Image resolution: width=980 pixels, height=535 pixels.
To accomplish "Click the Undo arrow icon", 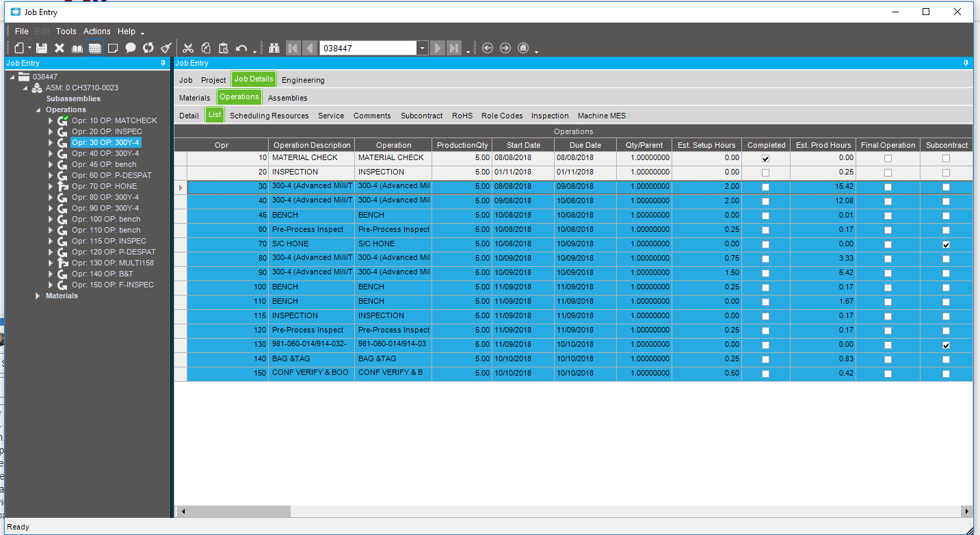I will pos(241,48).
